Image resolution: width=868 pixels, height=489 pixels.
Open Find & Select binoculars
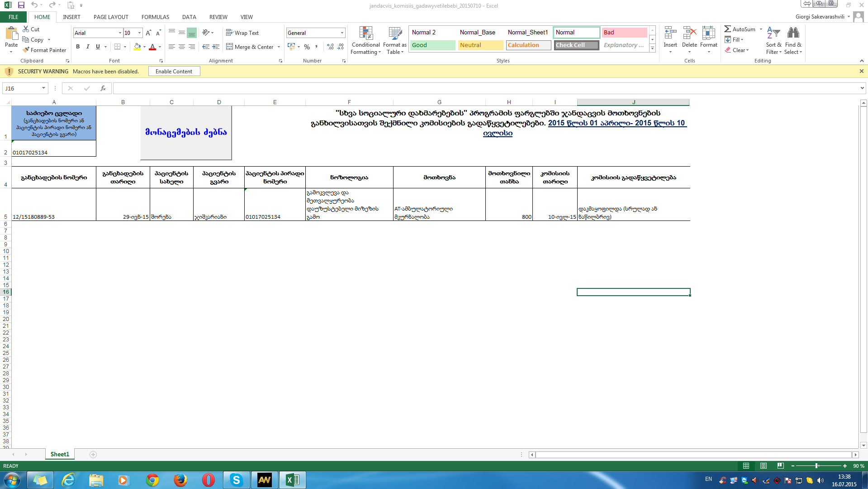793,34
